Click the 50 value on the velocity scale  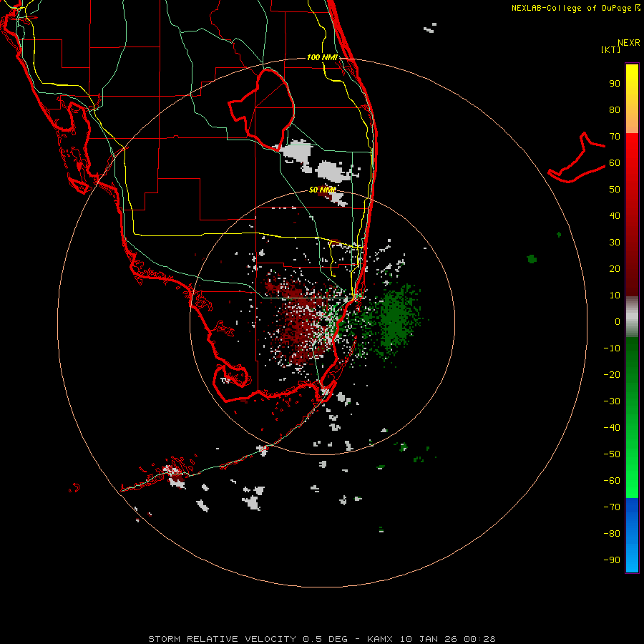[615, 190]
